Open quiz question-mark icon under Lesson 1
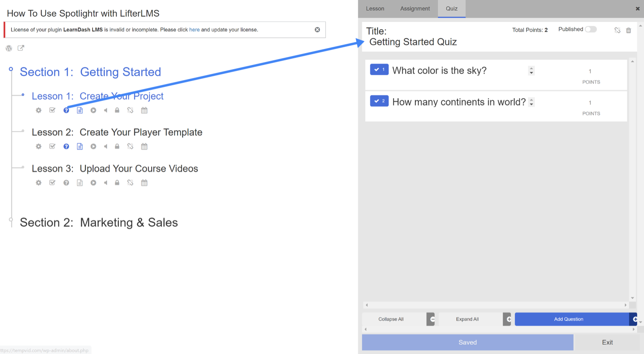Image resolution: width=644 pixels, height=354 pixels. click(x=66, y=110)
